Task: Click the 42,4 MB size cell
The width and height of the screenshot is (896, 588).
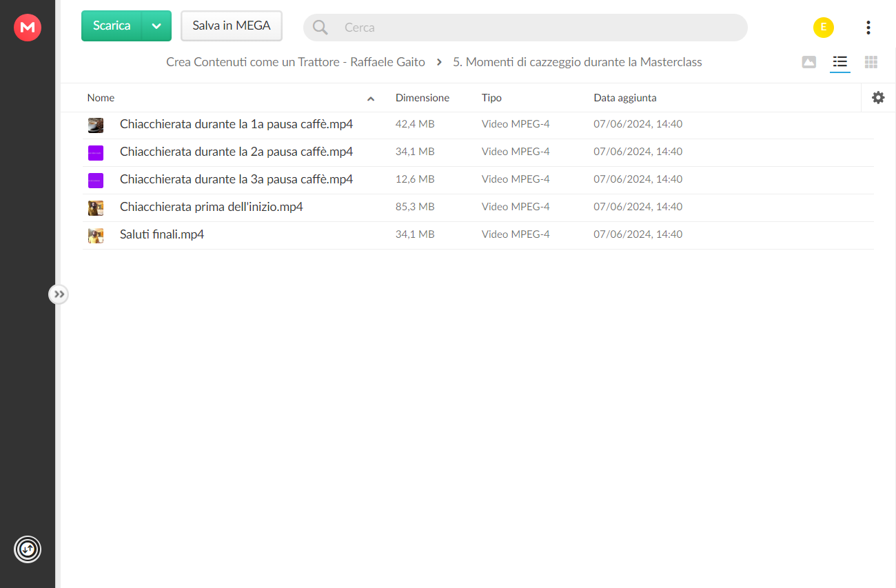Action: point(415,124)
